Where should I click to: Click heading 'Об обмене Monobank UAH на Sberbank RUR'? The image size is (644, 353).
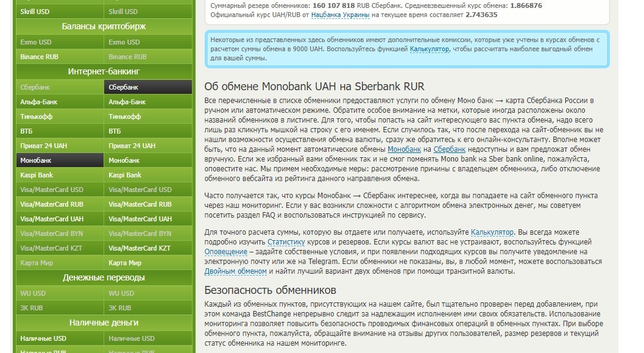click(x=314, y=87)
